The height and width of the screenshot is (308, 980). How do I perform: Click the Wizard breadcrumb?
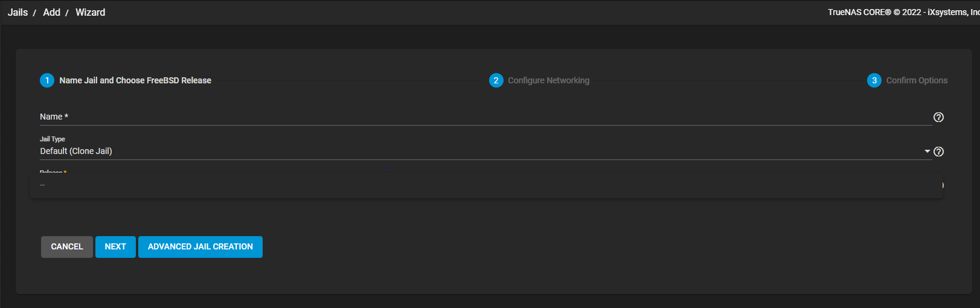tap(90, 12)
